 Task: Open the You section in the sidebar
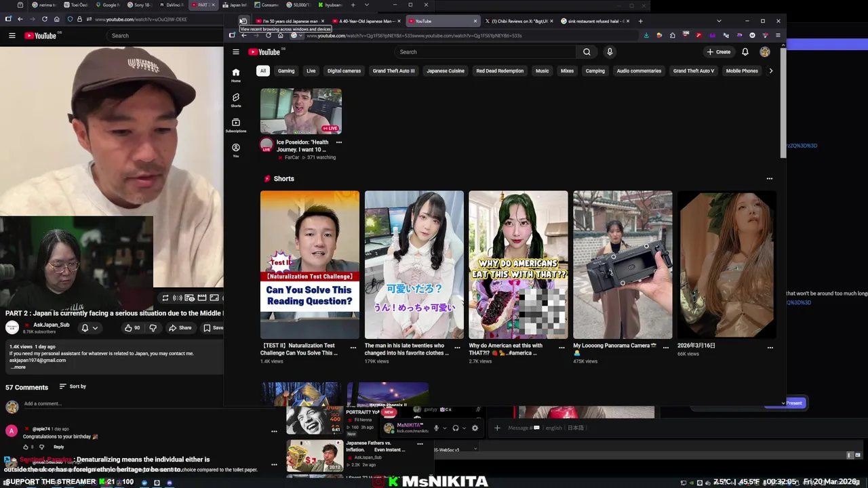coord(236,150)
